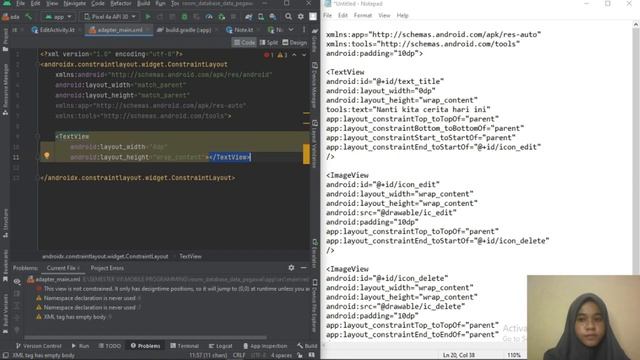The width and height of the screenshot is (640, 360).
Task: Toggle the eye preview filter in Problems panel
Action: [x=17, y=281]
